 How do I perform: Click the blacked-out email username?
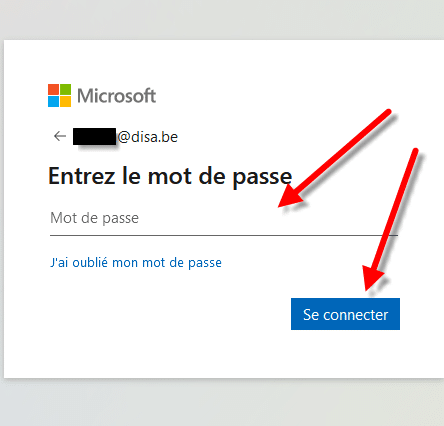pos(95,136)
